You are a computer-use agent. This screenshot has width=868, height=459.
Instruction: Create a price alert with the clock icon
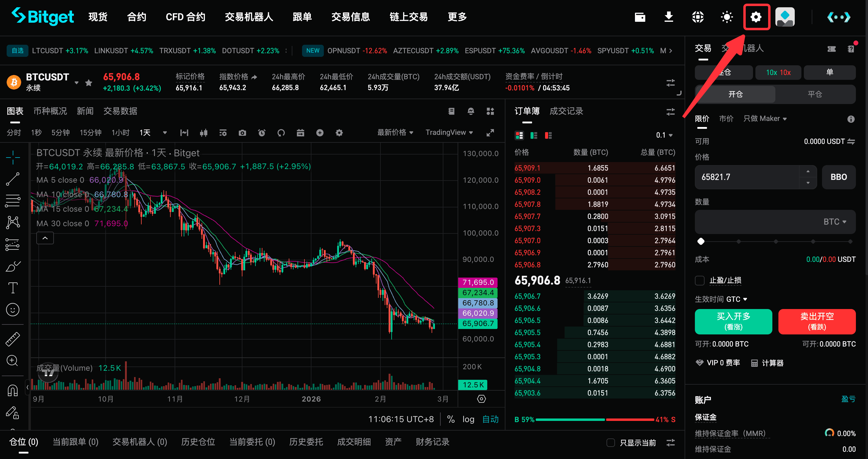(x=262, y=133)
